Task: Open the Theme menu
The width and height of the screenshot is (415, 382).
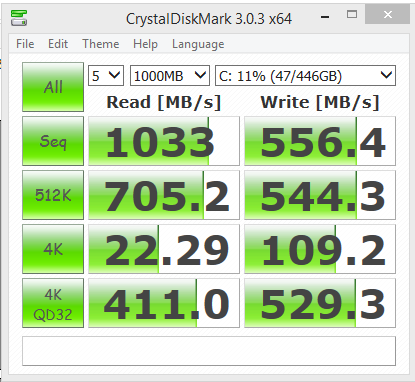Action: 101,44
